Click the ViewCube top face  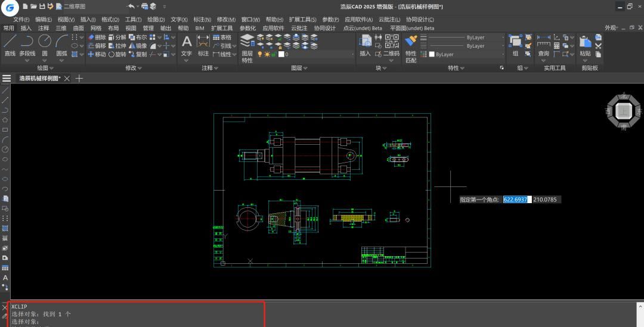coord(624,111)
